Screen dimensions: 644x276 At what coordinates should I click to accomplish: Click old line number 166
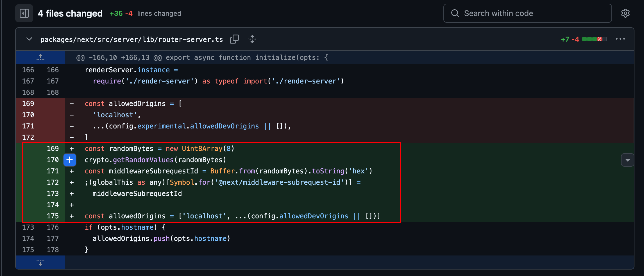point(28,70)
